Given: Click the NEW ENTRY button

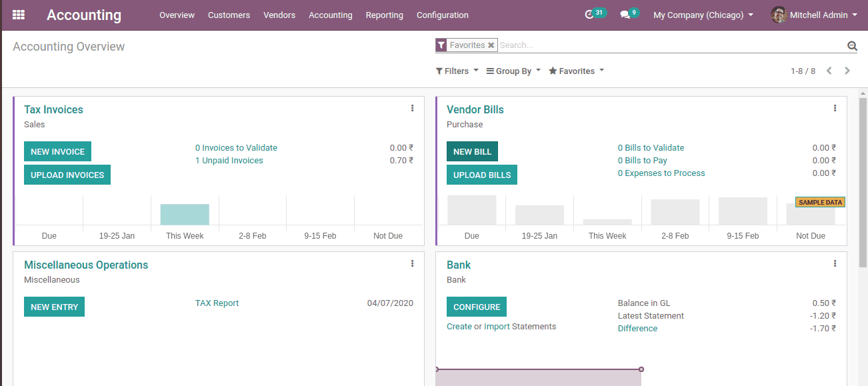Looking at the screenshot, I should [x=54, y=307].
